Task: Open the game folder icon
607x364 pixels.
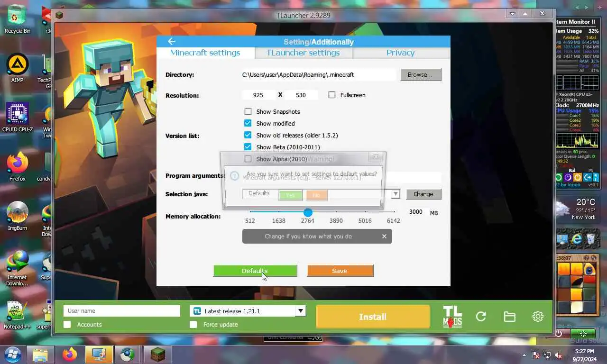Action: (x=509, y=317)
